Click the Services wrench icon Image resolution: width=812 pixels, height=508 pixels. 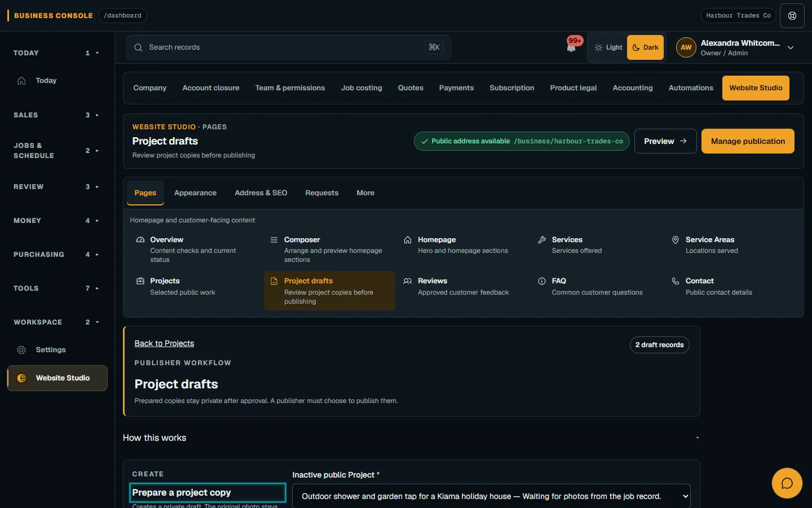542,240
